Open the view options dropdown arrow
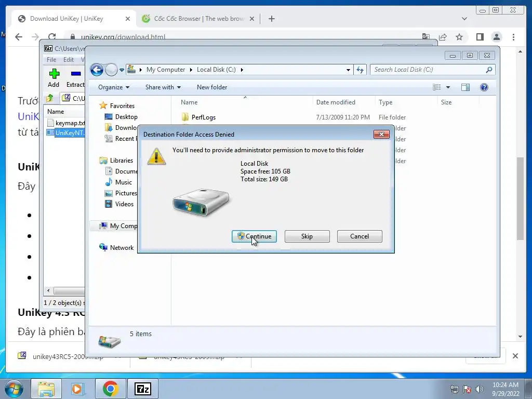This screenshot has height=399, width=532. coord(448,87)
